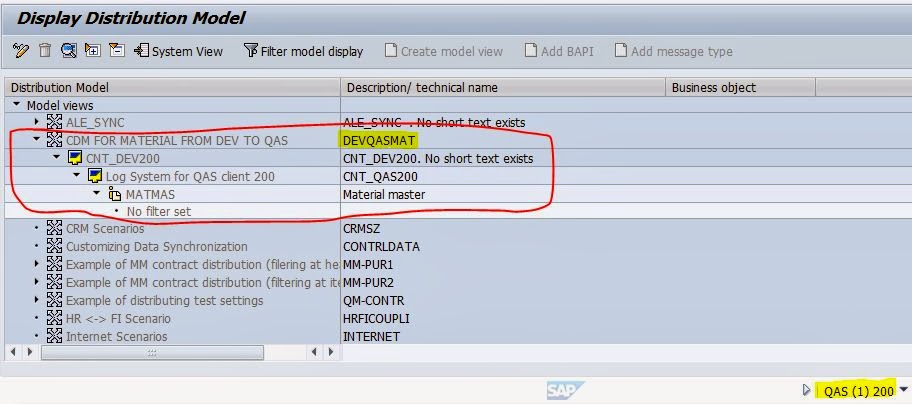Collapse the CNT_DEV200 node
The image size is (912, 404).
pyautogui.click(x=57, y=158)
